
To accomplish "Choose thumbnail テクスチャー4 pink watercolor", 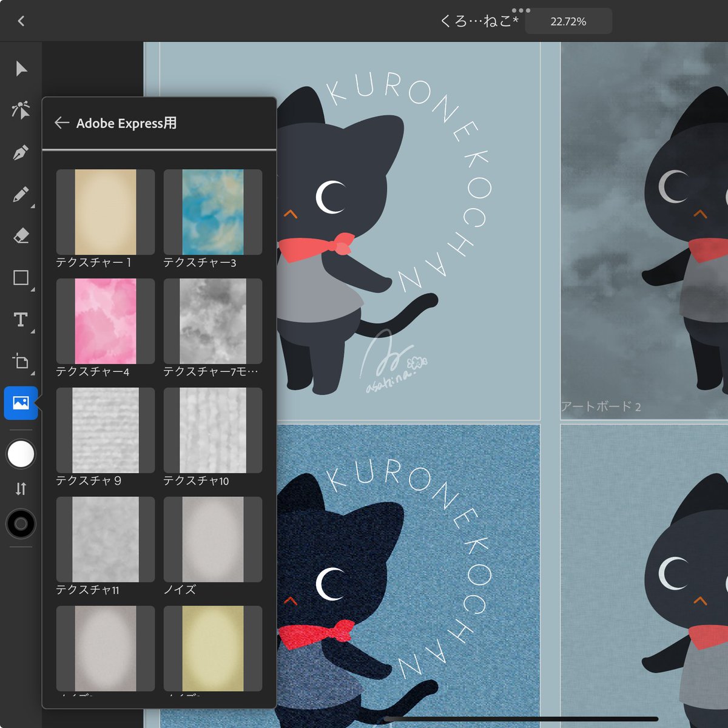I will point(106,321).
